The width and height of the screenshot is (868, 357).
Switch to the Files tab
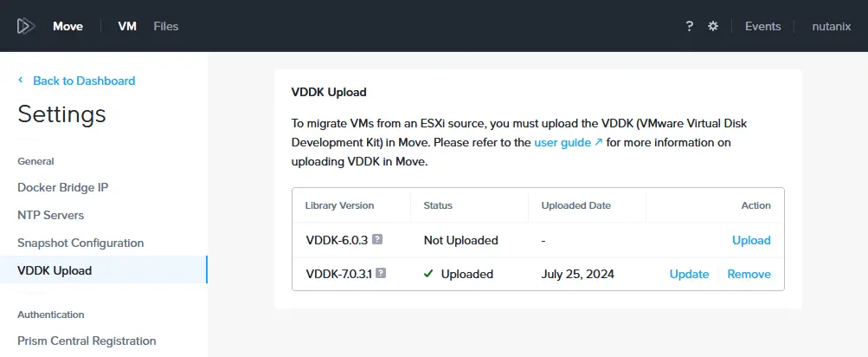click(x=166, y=26)
